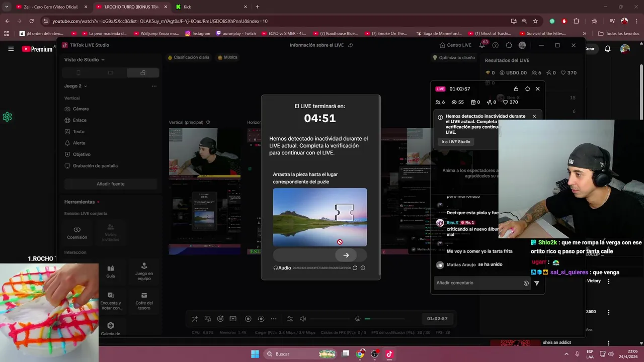Mute the speaker volume icon
Screen dimensions: 644x362
303,319
